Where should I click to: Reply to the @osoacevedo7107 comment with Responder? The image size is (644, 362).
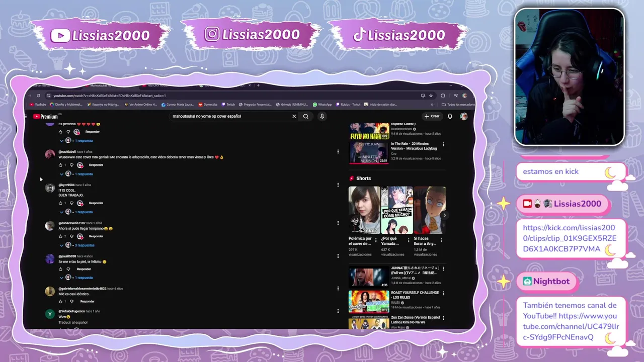(96, 236)
